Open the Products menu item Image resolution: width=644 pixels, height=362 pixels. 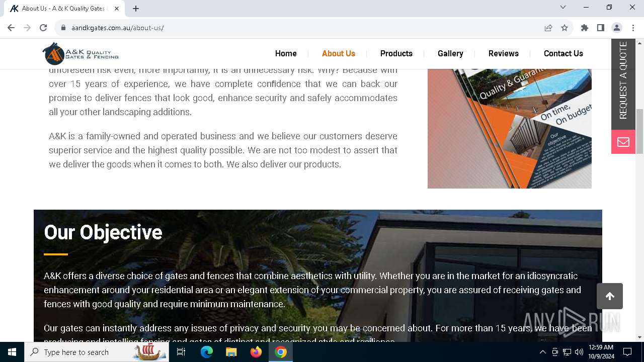(396, 53)
